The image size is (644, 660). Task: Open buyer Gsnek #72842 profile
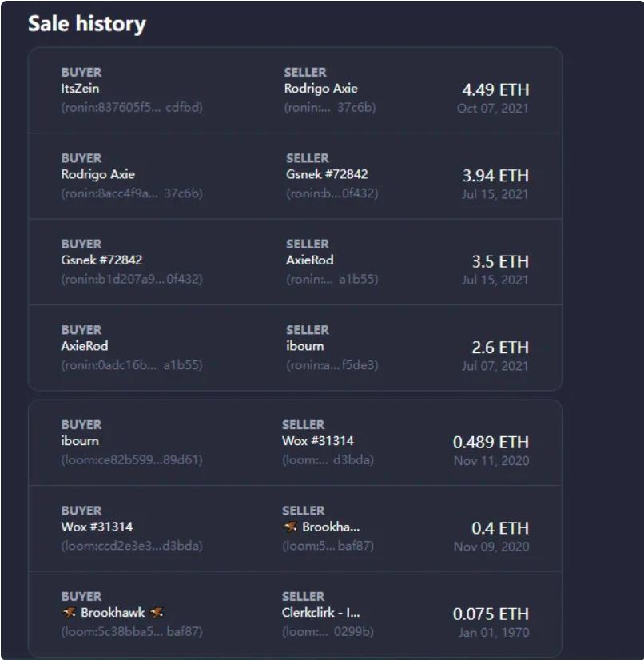(101, 260)
